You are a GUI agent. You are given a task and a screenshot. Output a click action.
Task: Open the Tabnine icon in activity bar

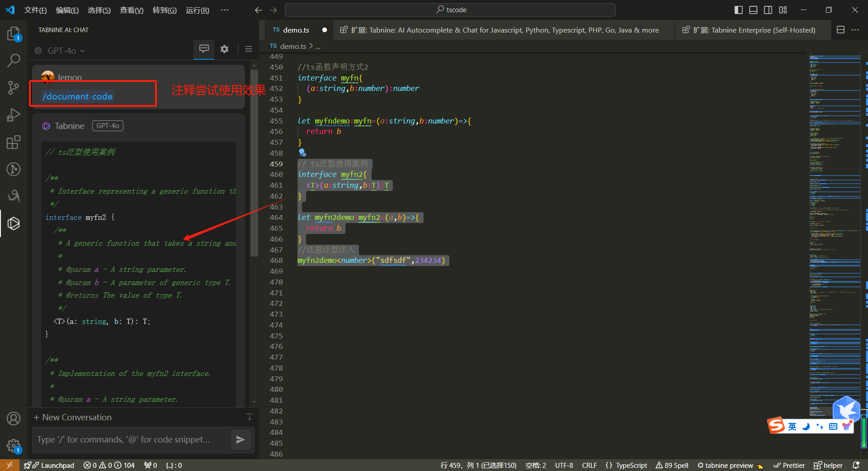pyautogui.click(x=14, y=223)
